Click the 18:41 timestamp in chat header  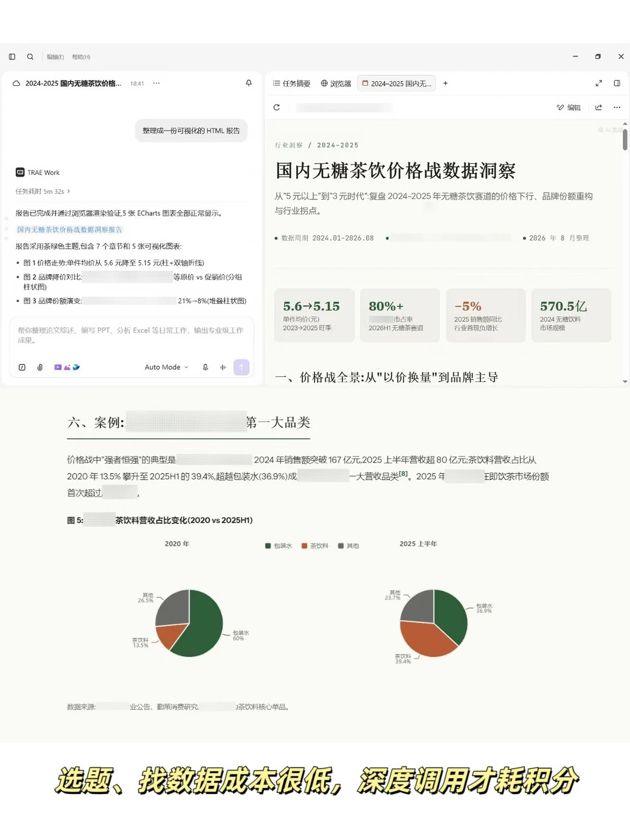click(137, 83)
